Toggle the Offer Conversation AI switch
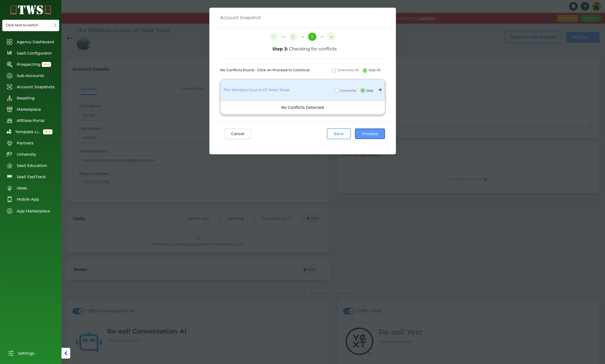Viewport: 605px width, 364px height. (78, 311)
